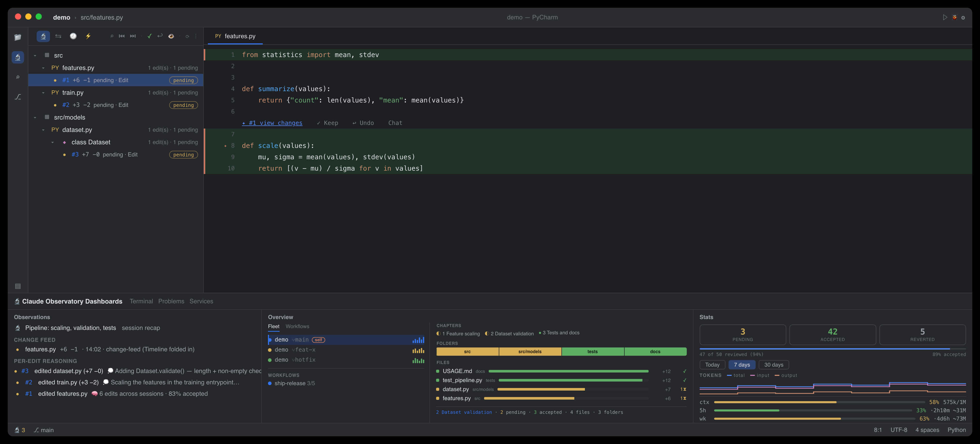The image size is (980, 444).
Task: Click the magnifier filter icon in edits toolbar
Action: point(112,36)
